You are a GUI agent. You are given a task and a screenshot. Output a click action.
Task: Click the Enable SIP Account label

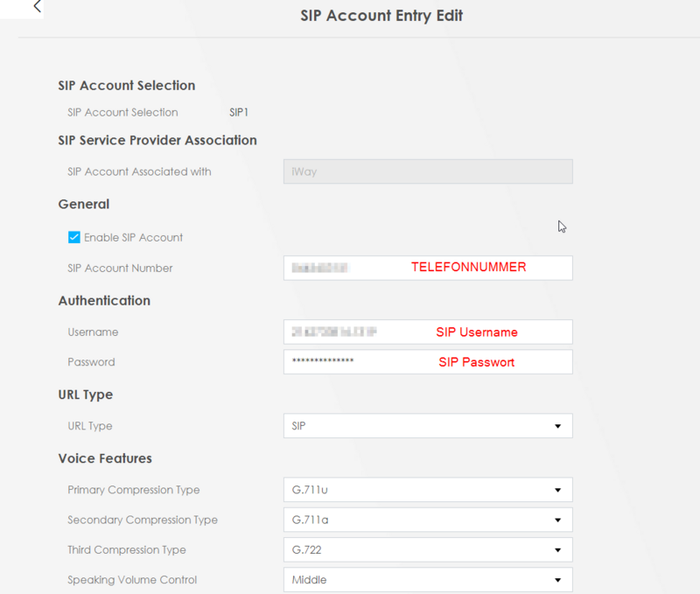(x=134, y=237)
